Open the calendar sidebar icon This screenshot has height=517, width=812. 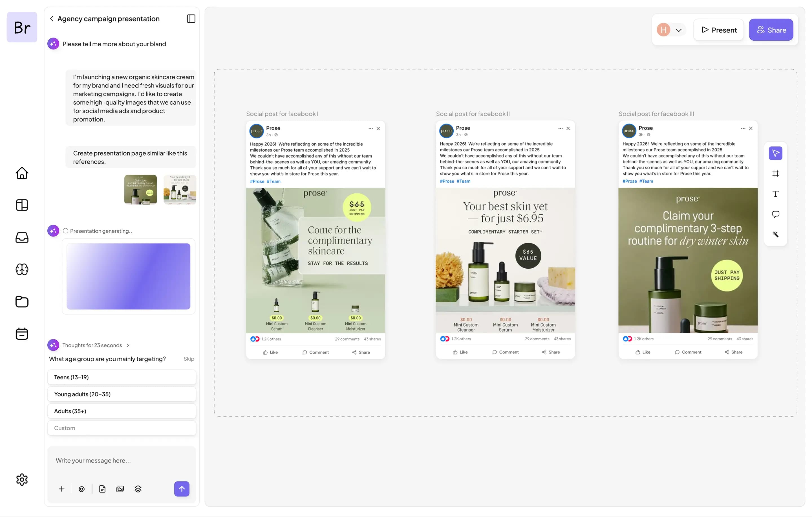click(x=22, y=333)
